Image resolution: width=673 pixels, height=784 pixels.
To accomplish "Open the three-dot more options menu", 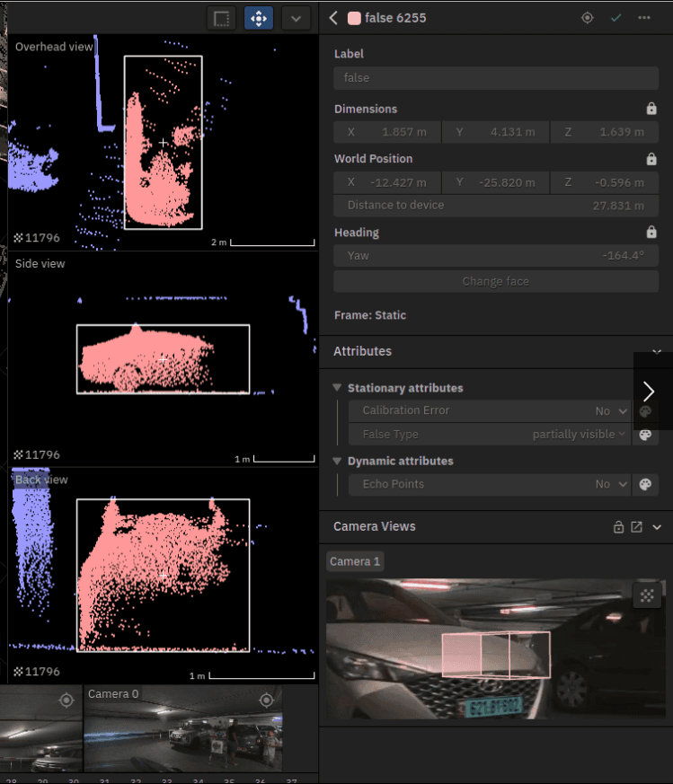I will (x=644, y=18).
